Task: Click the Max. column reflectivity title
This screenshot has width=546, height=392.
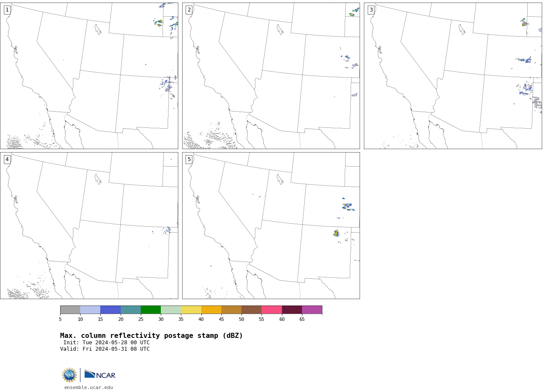Action: (x=151, y=336)
